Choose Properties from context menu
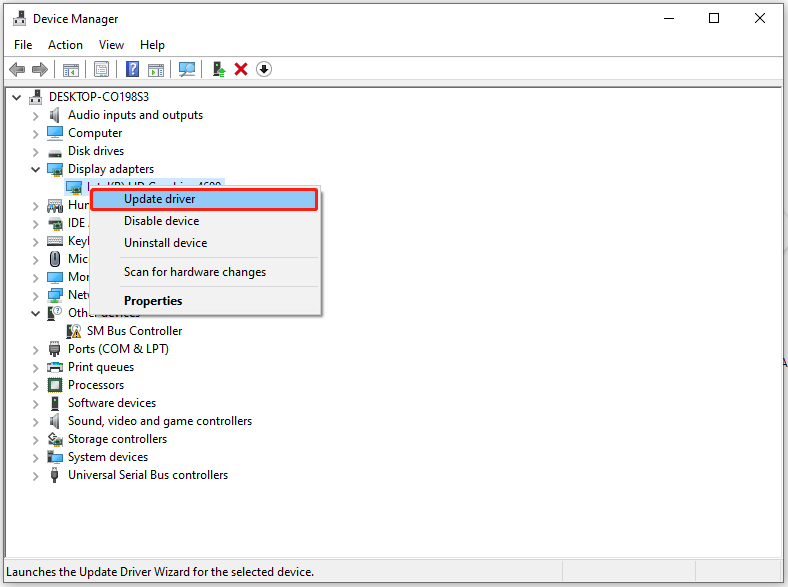The image size is (788, 587). click(x=206, y=301)
